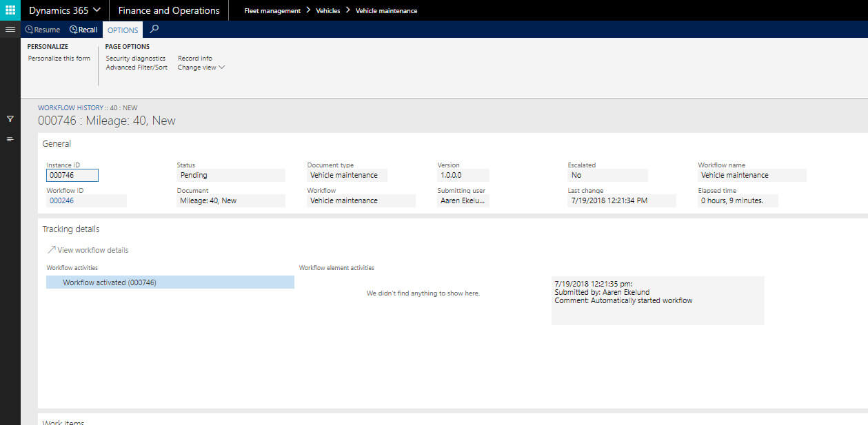This screenshot has width=868, height=425.
Task: Click the Status Pending field
Action: pos(231,175)
